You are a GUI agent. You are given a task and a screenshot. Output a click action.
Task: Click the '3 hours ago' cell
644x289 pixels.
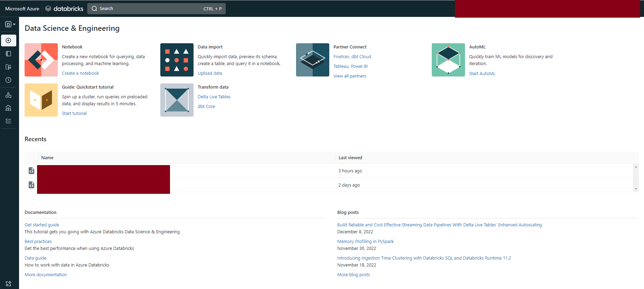pyautogui.click(x=350, y=171)
